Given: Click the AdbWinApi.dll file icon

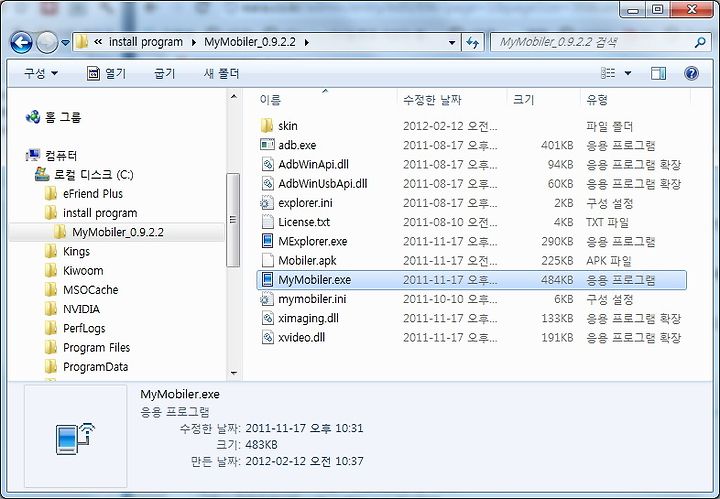Looking at the screenshot, I should pos(267,164).
